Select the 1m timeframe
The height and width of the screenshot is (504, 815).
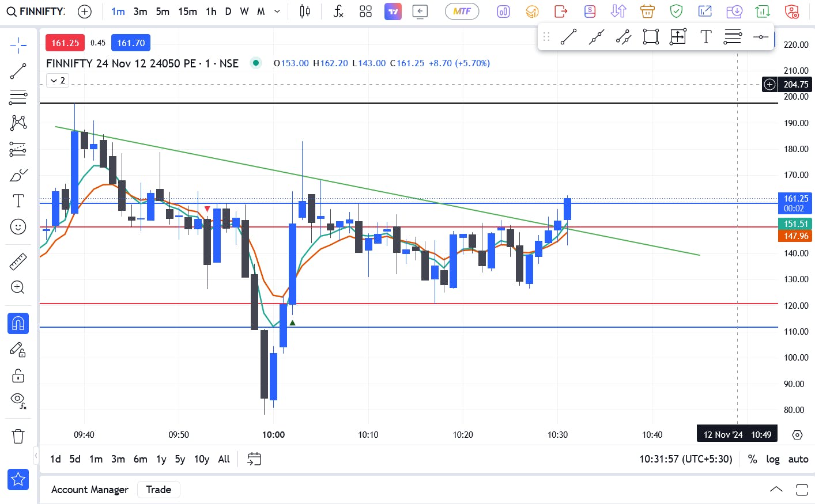point(118,12)
